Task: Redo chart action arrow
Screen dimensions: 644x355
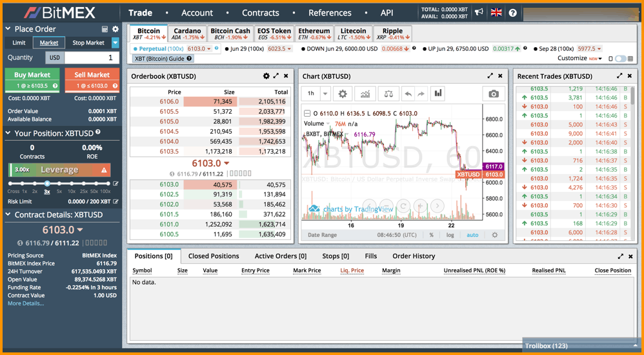Action: [x=421, y=94]
